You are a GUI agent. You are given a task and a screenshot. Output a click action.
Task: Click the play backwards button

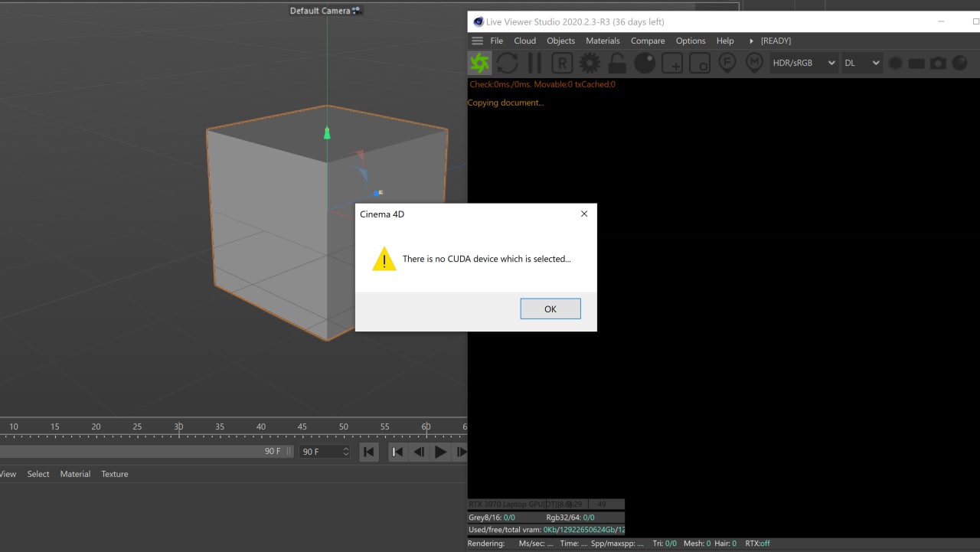click(x=419, y=452)
